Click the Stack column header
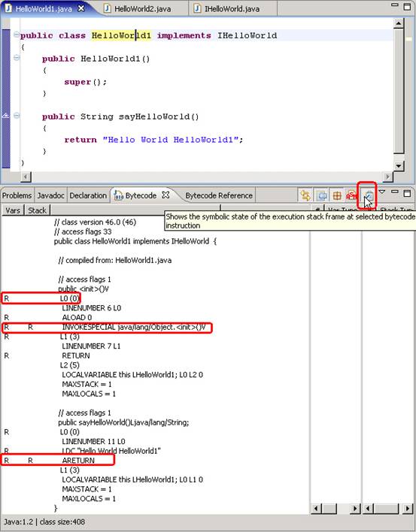Viewport: 416px width, 532px height. [37, 210]
